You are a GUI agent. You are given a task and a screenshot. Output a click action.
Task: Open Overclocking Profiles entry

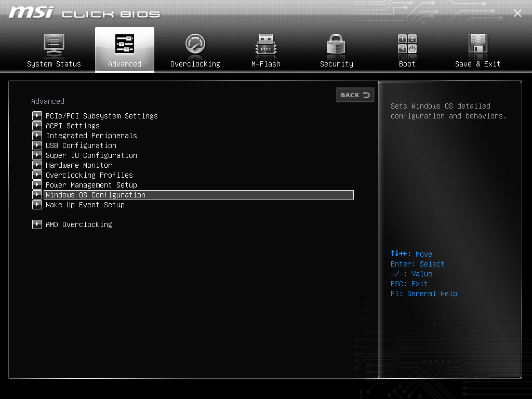[x=89, y=175]
